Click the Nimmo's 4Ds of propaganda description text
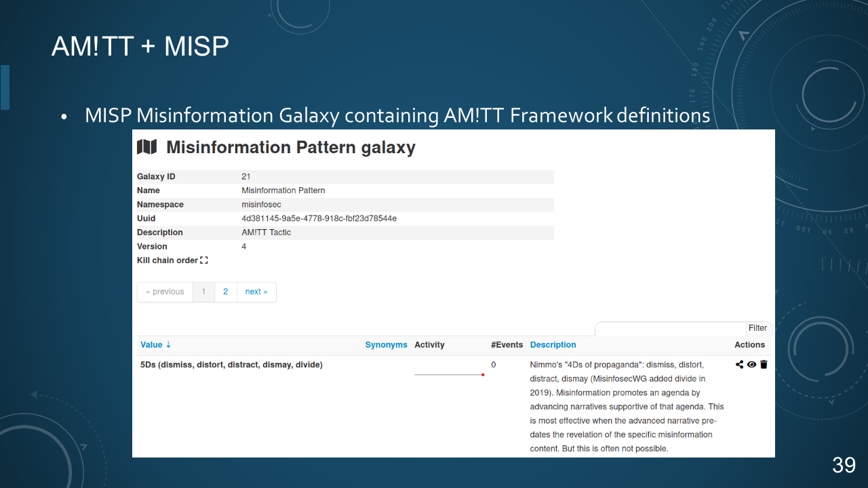This screenshot has height=488, width=868. pos(627,407)
